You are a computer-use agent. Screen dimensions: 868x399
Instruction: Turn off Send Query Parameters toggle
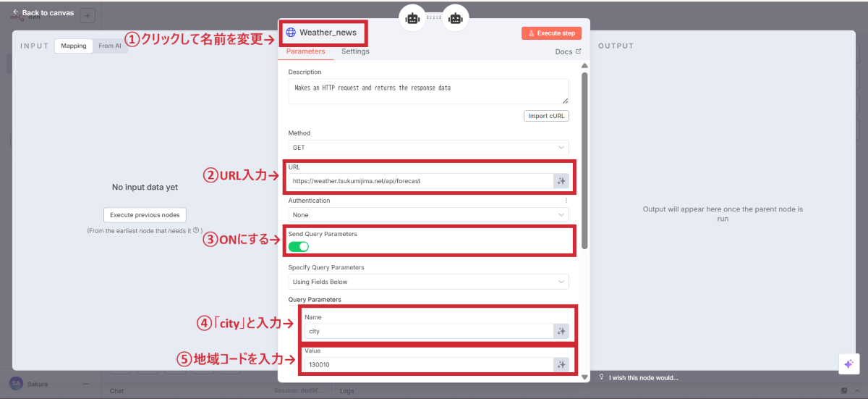pos(298,247)
